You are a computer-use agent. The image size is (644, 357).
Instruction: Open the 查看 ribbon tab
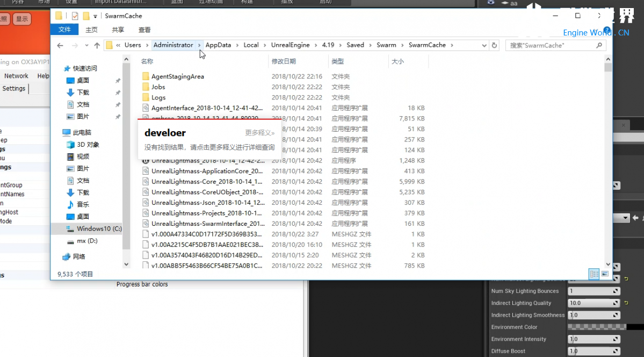pos(144,30)
